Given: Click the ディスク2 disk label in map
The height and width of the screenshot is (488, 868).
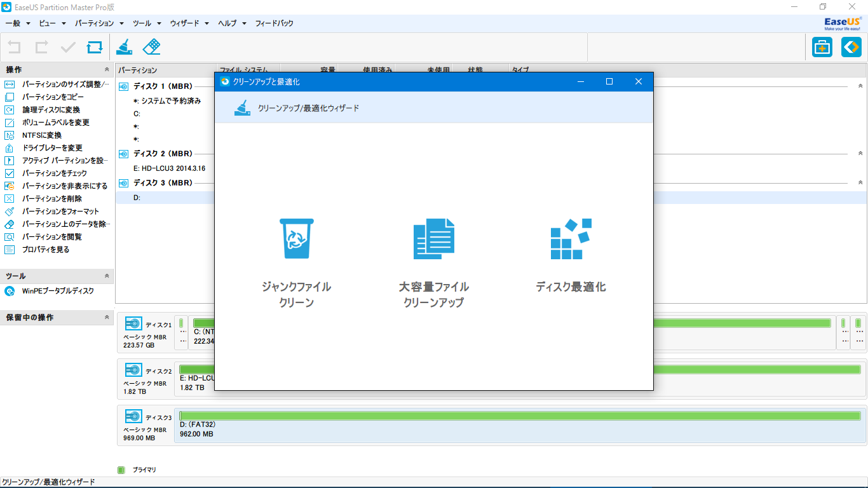Looking at the screenshot, I should pos(158,371).
